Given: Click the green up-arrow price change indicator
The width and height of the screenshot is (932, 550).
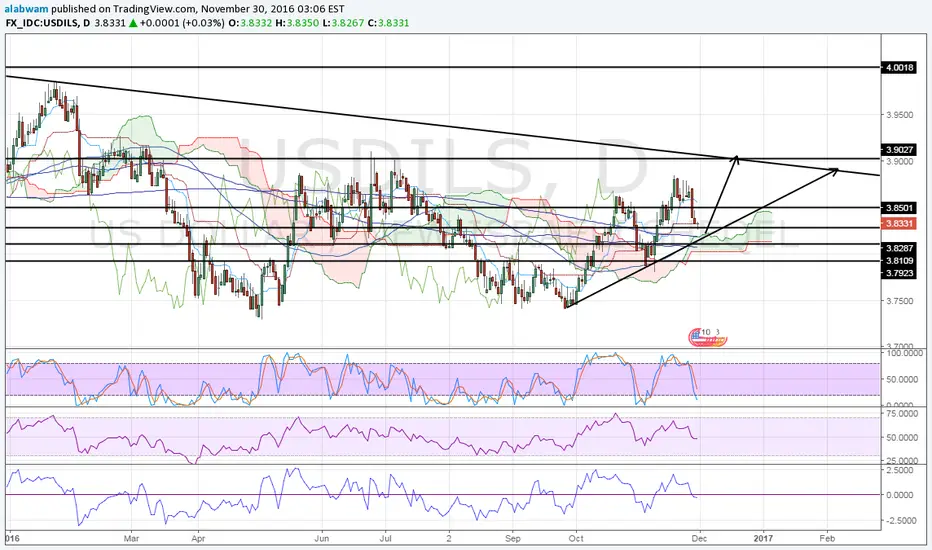Looking at the screenshot, I should point(133,23).
